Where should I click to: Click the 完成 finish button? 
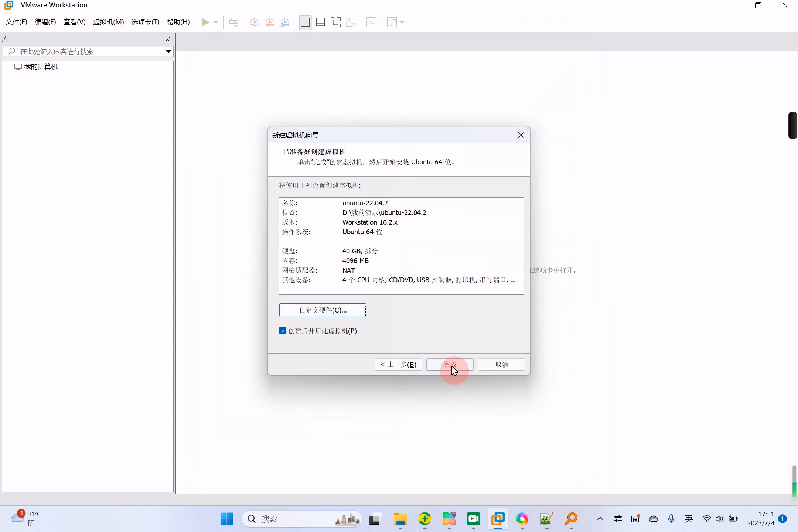pyautogui.click(x=450, y=365)
